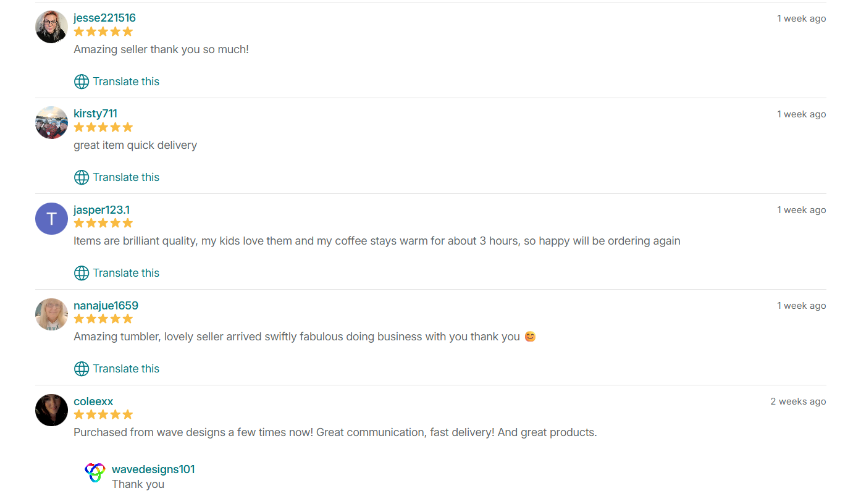
Task: Open nanajue1659's profile photo
Action: pos(51,314)
